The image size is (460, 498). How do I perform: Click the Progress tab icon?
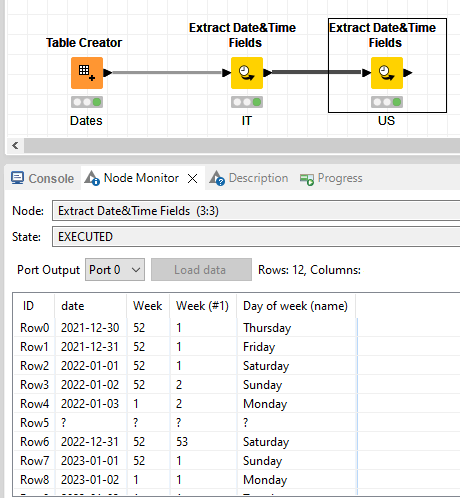[307, 179]
